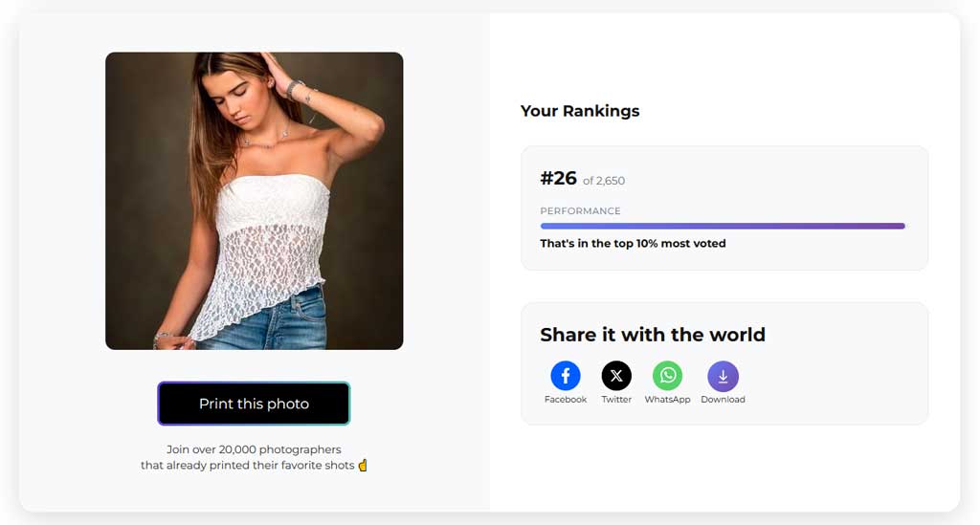
Task: Click the Print this photo button
Action: [254, 404]
